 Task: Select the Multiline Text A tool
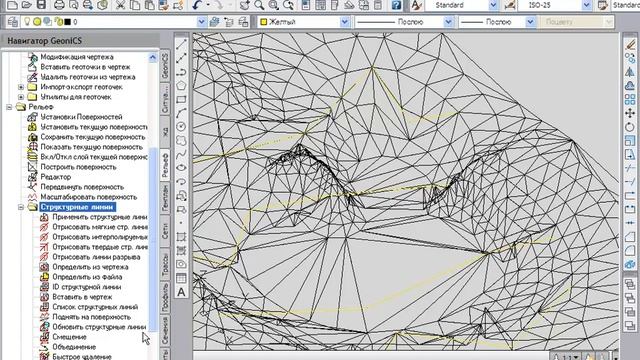(181, 292)
